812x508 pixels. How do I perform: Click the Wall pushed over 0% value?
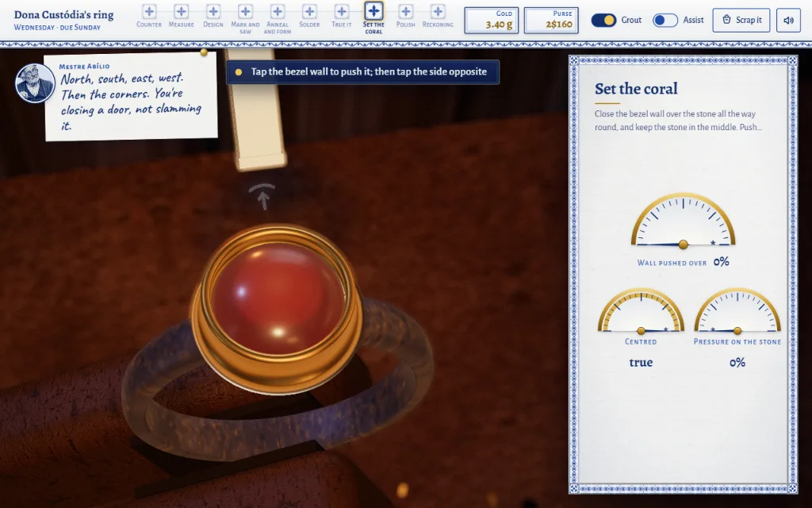722,262
